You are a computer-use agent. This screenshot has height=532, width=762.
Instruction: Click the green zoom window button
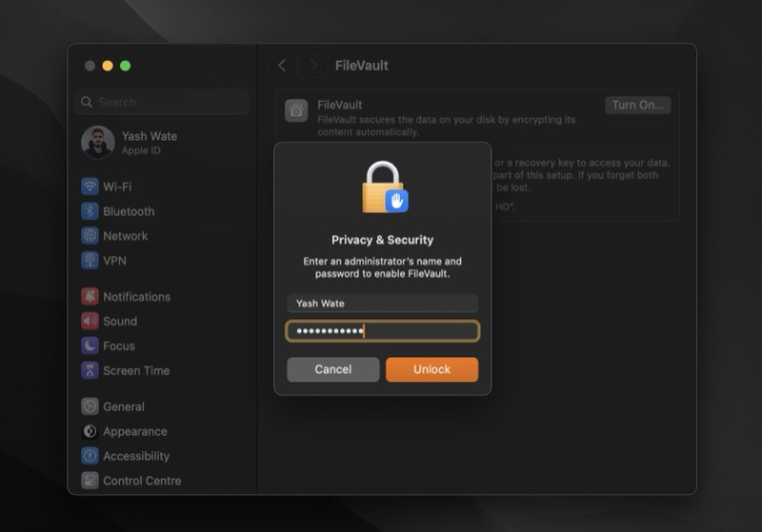[x=126, y=66]
